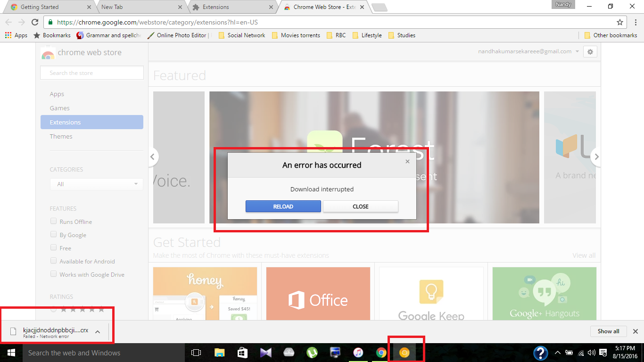Viewport: 644px width, 362px height.
Task: Open the Office extension card
Action: click(318, 294)
